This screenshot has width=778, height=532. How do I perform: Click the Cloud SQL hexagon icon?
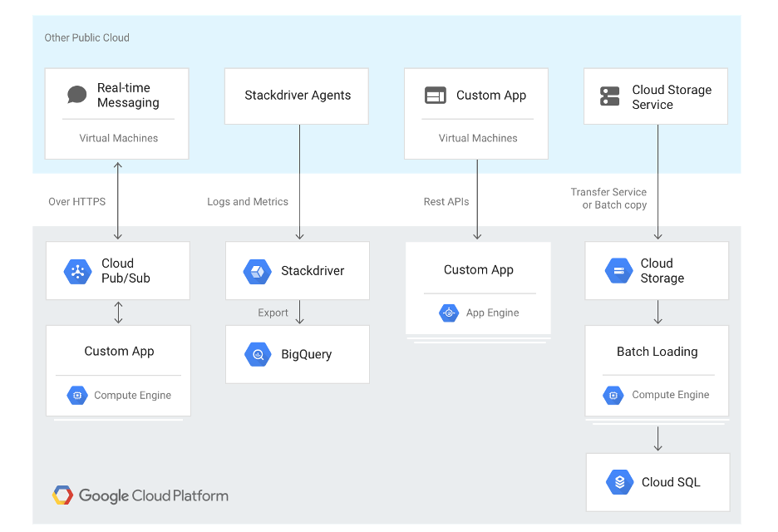619,482
